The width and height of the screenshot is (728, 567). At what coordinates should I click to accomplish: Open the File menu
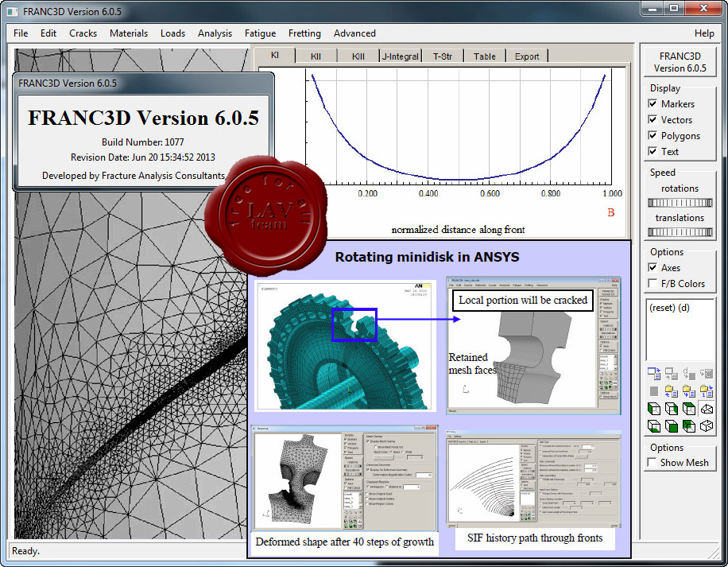point(21,33)
